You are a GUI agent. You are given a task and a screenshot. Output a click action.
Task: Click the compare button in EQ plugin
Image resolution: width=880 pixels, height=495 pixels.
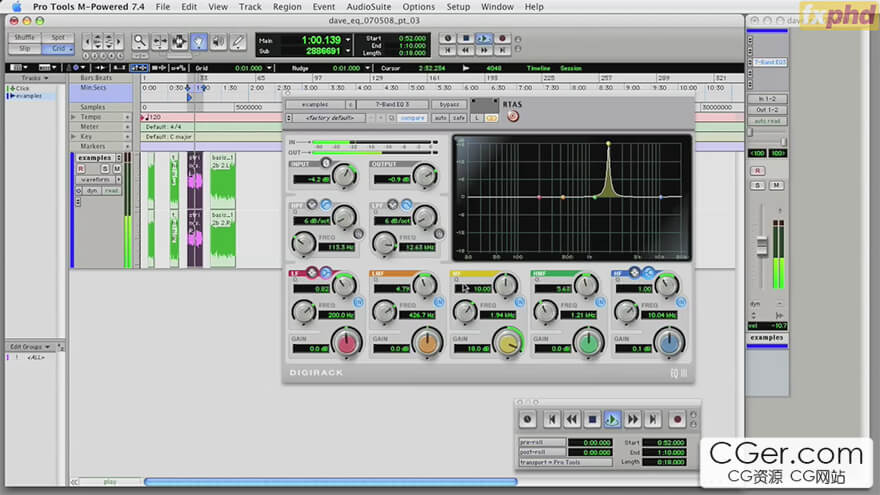tap(412, 118)
